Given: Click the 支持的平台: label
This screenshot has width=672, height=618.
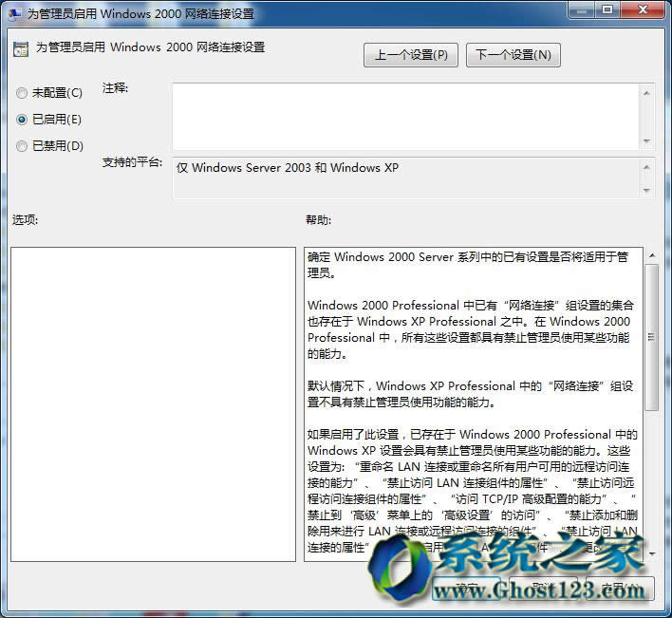Looking at the screenshot, I should (x=133, y=162).
